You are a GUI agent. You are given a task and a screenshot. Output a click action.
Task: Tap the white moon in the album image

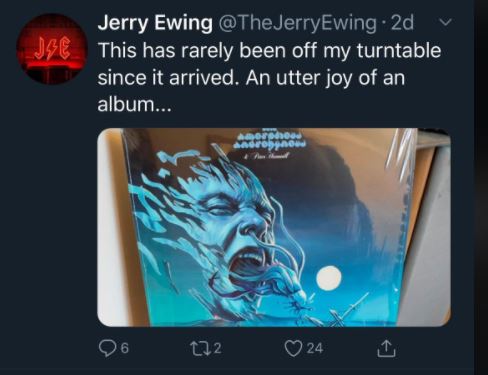(x=329, y=277)
